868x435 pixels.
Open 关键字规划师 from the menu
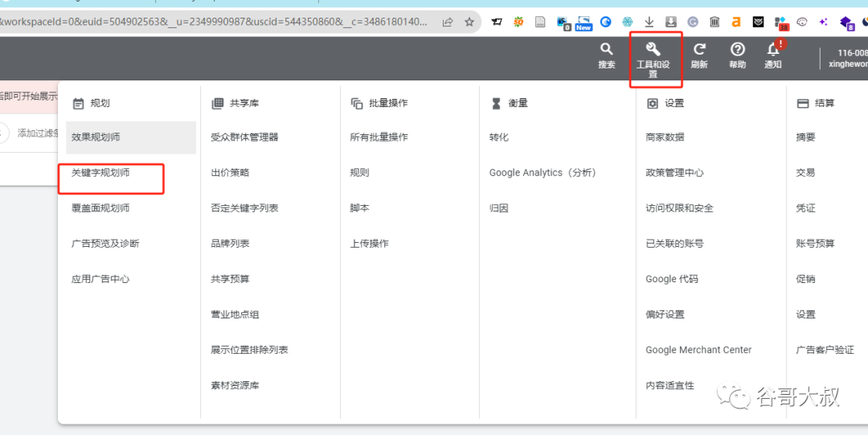pos(100,172)
